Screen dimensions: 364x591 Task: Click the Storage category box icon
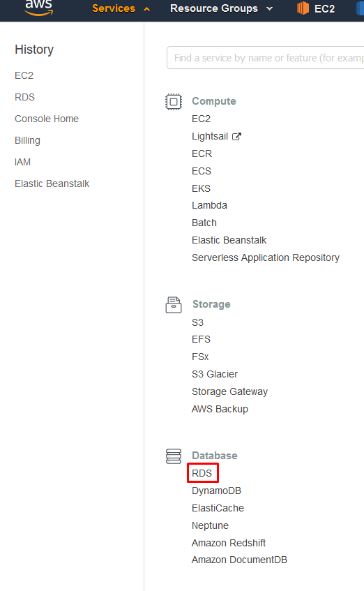174,304
